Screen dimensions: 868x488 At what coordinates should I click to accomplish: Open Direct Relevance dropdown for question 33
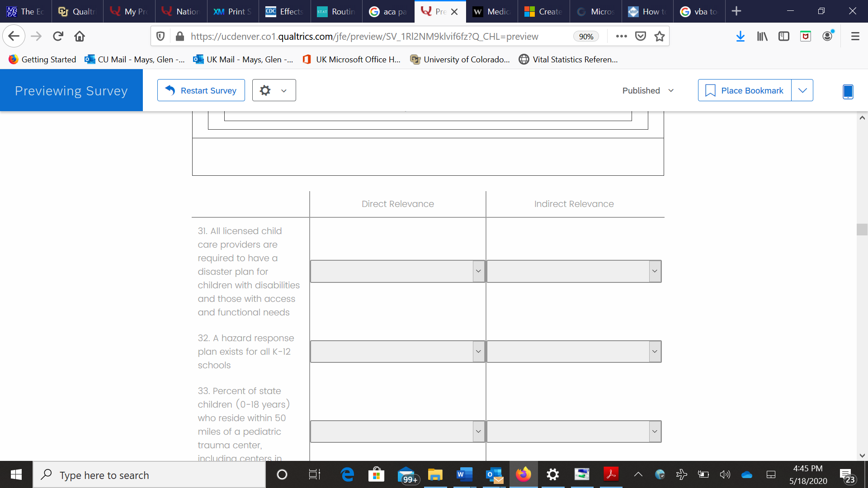click(x=397, y=432)
